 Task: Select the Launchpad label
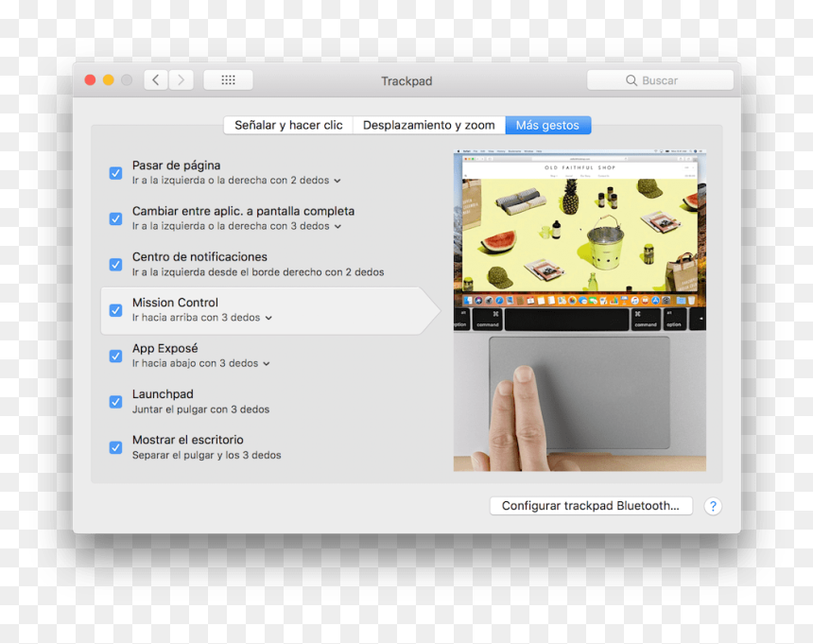(163, 394)
